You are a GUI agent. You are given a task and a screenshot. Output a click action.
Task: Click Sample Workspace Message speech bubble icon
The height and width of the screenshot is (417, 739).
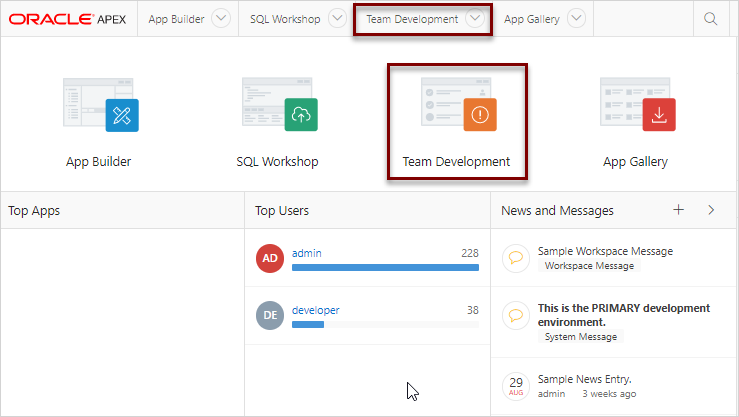[x=516, y=258]
